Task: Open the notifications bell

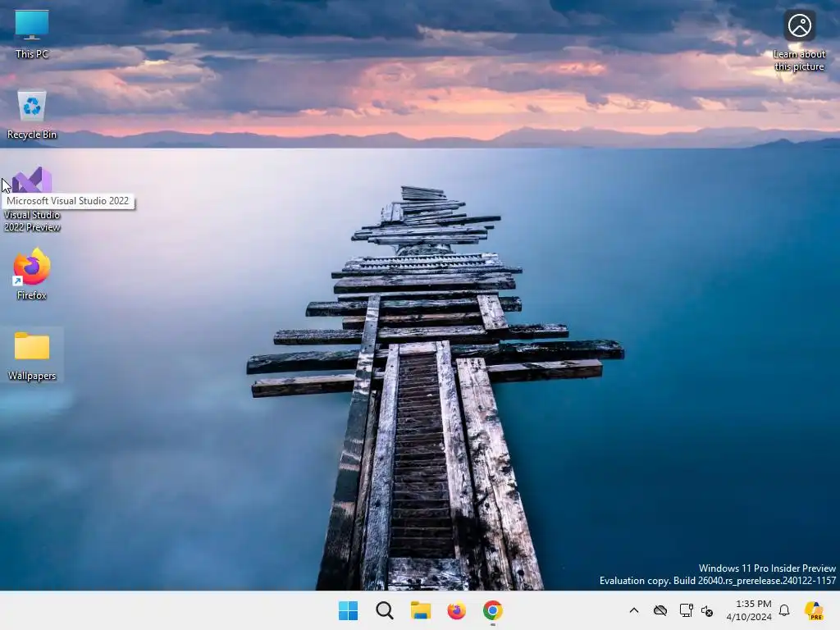Action: (x=784, y=610)
